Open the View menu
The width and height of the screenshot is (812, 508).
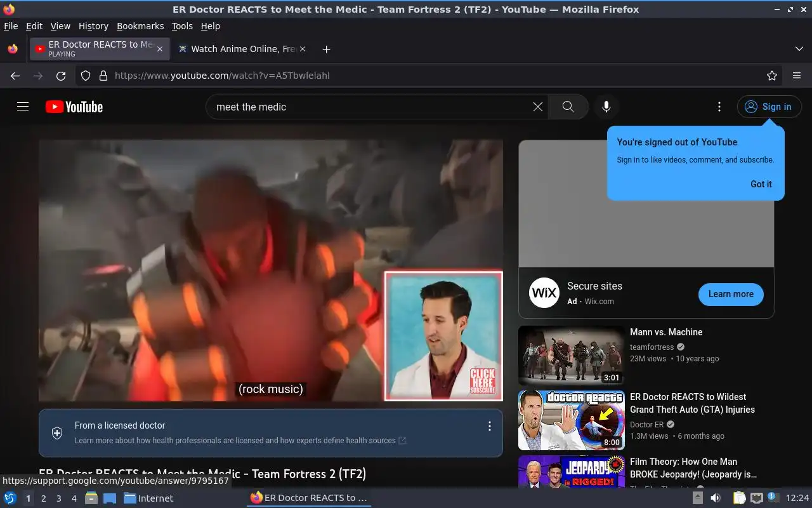60,26
